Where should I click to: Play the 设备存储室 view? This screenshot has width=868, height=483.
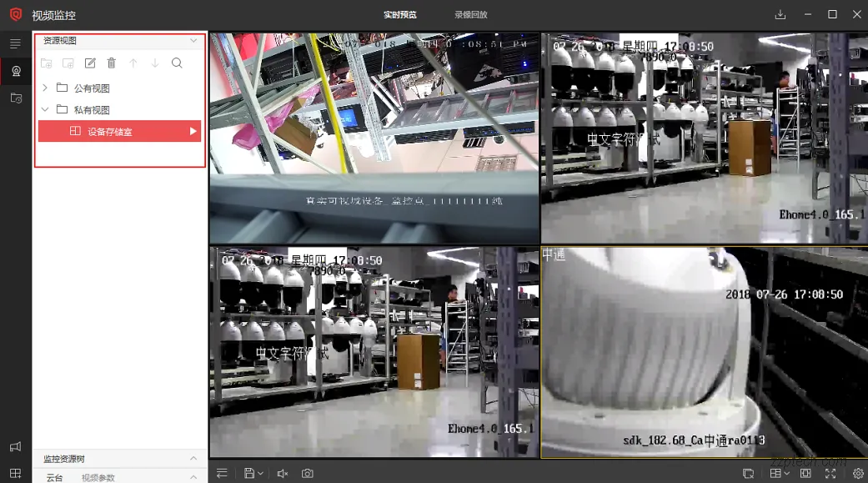(x=193, y=131)
